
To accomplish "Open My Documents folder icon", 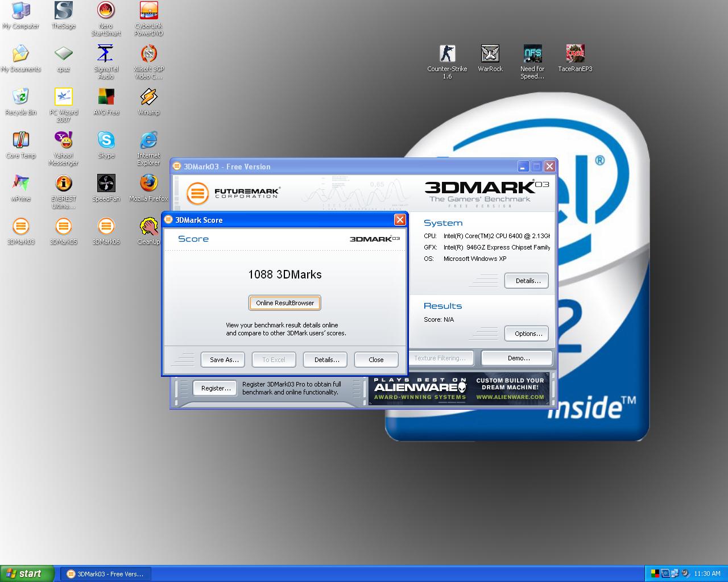I will pos(20,59).
